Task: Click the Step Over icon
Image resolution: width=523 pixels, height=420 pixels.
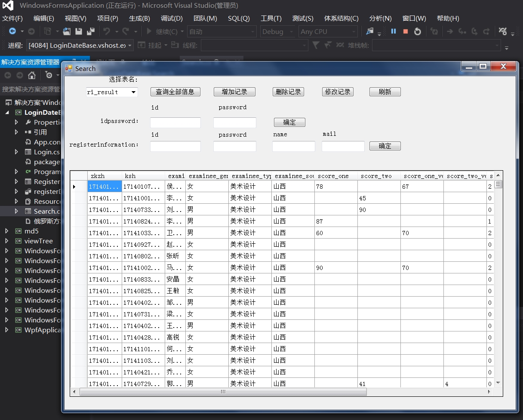Action: click(474, 31)
